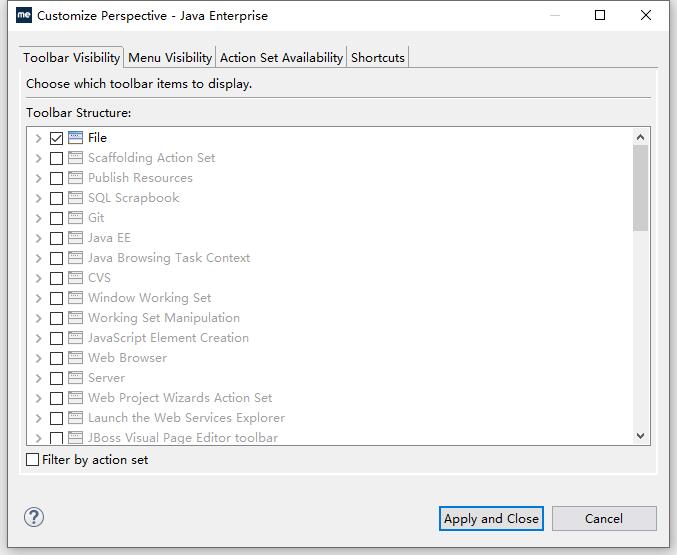
Task: Click the Working Set Manipulation icon
Action: point(75,318)
